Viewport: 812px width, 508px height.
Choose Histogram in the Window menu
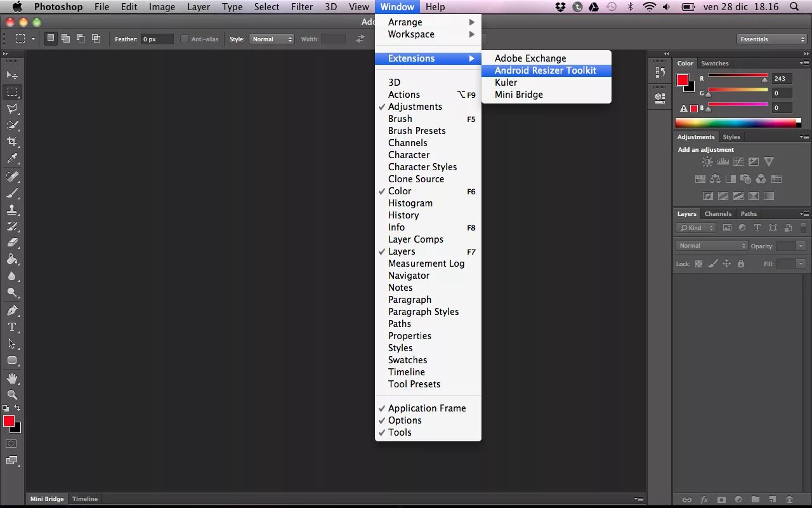[428, 203]
